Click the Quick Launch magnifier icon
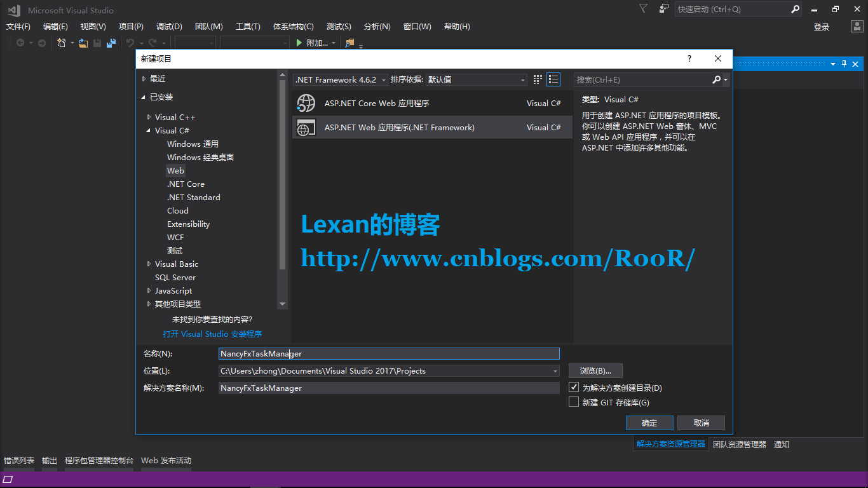This screenshot has width=868, height=488. coord(796,10)
